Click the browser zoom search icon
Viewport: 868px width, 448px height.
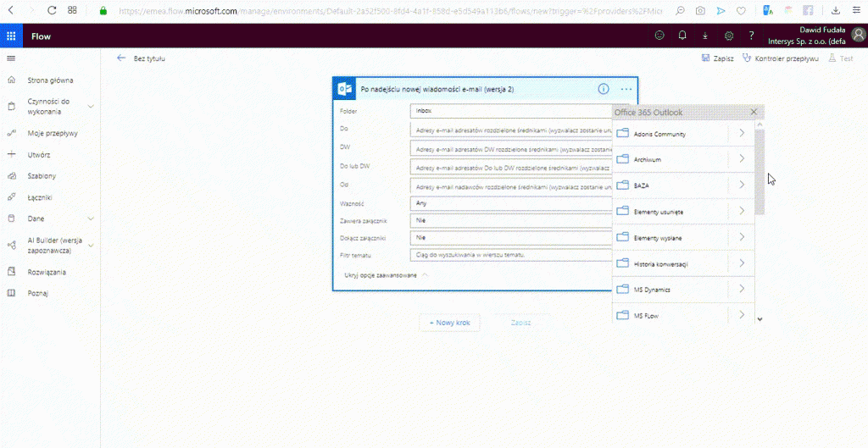point(681,10)
